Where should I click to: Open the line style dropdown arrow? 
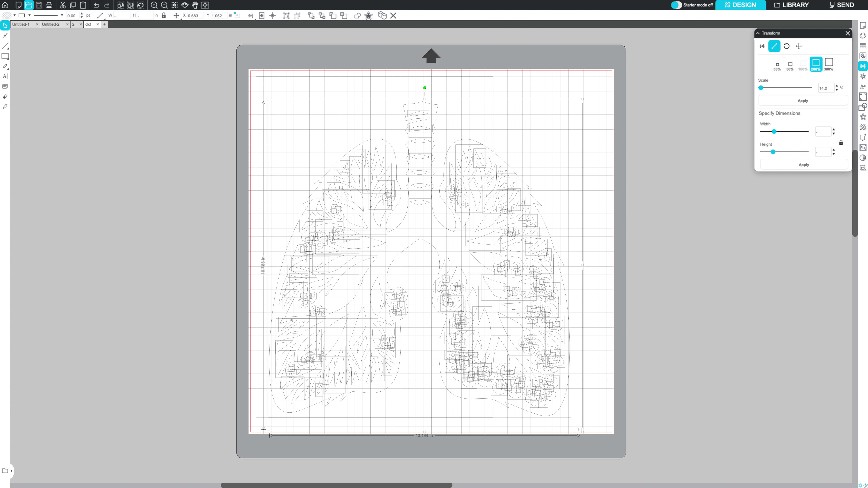pos(62,15)
